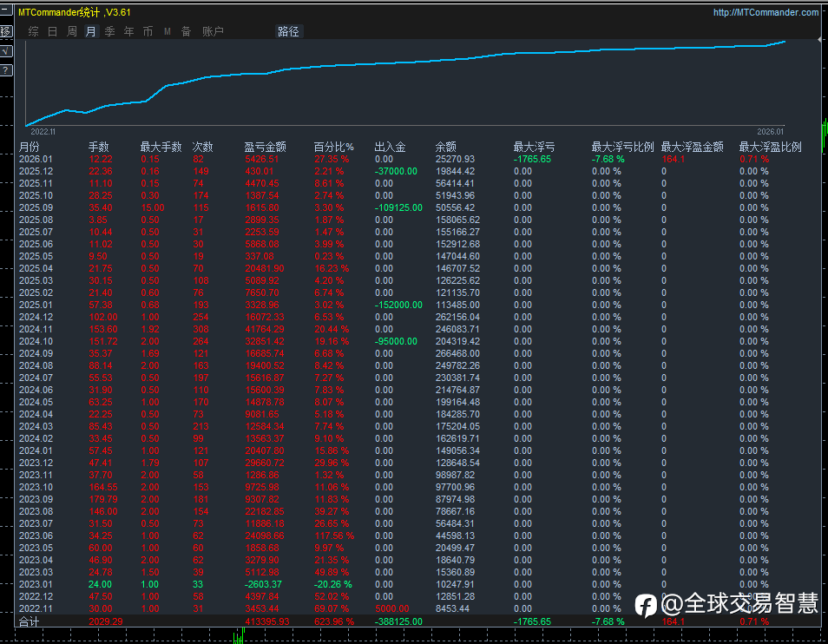Click the √ checkmark button
The image size is (828, 644).
(x=6, y=51)
